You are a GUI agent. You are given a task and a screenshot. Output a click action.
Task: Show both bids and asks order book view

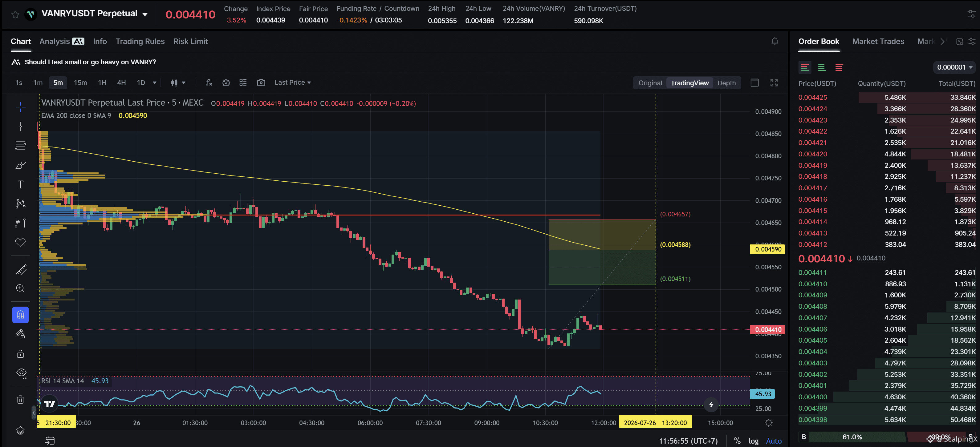[x=805, y=67]
